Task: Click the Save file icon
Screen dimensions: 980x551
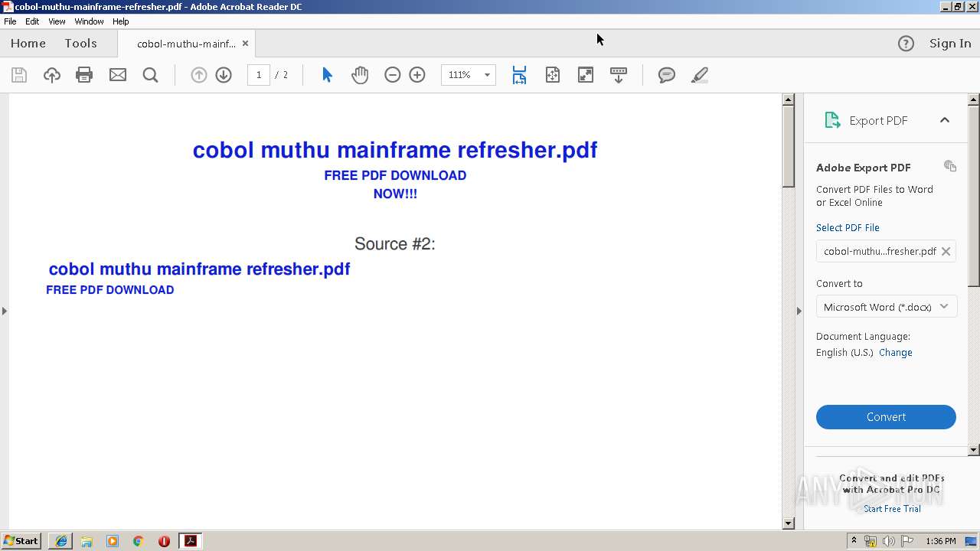Action: 19,75
